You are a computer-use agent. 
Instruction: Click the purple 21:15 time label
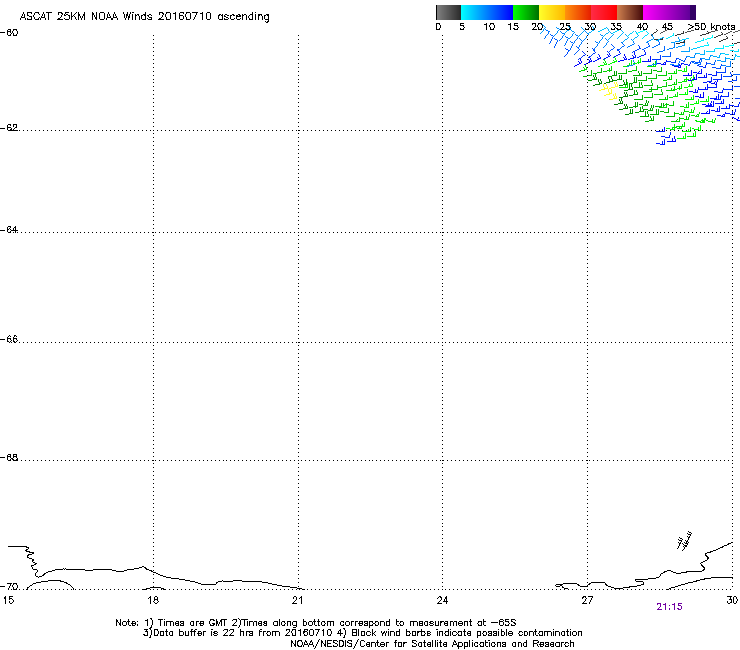pos(669,607)
